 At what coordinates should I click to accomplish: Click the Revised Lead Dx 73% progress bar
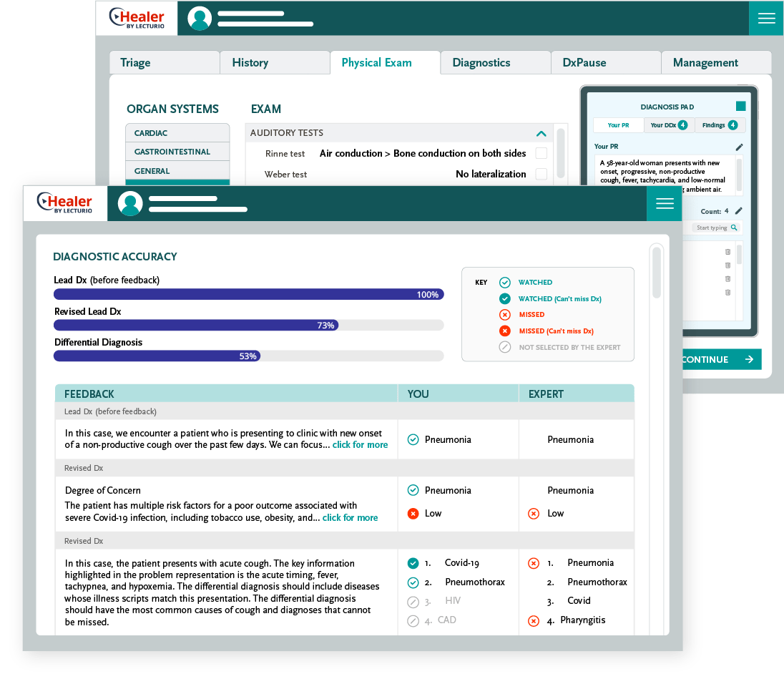(x=248, y=325)
